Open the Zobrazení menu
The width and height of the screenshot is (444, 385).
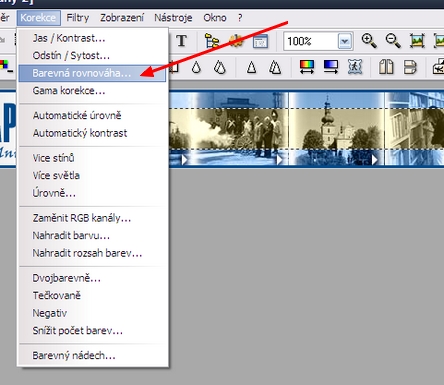click(122, 18)
